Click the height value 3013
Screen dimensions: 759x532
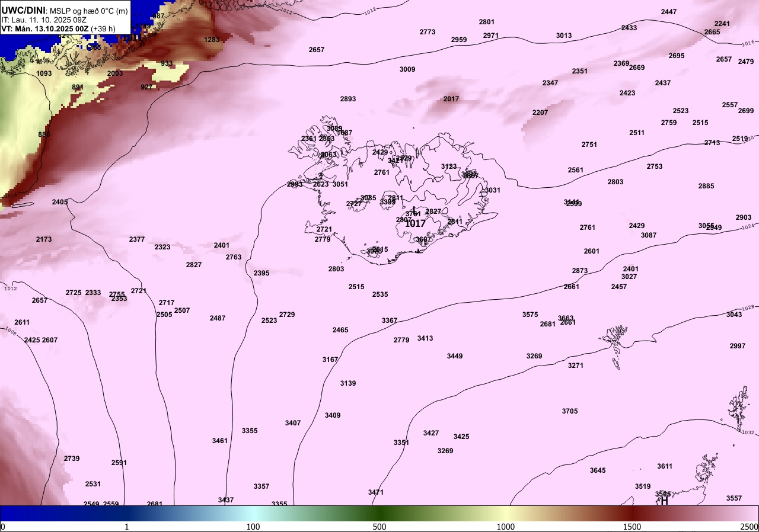(564, 36)
